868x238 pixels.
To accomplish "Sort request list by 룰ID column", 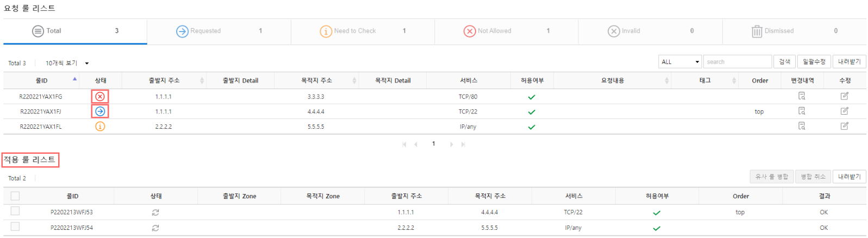I will pos(42,80).
